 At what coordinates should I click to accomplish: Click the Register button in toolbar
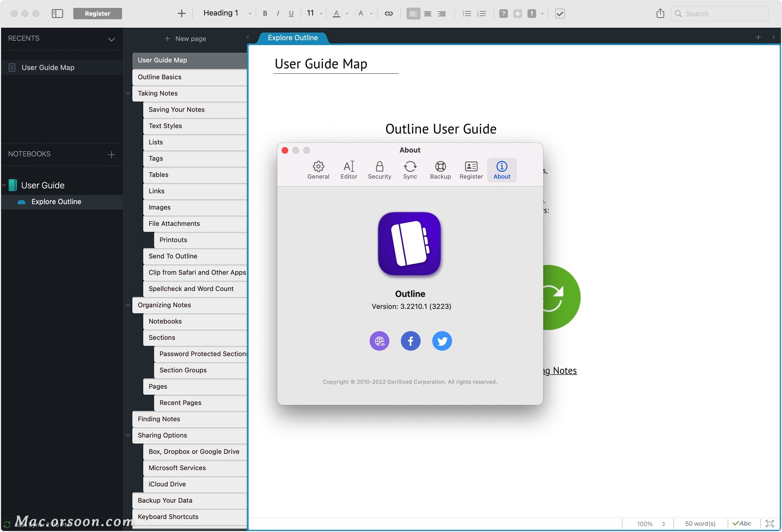tap(97, 13)
